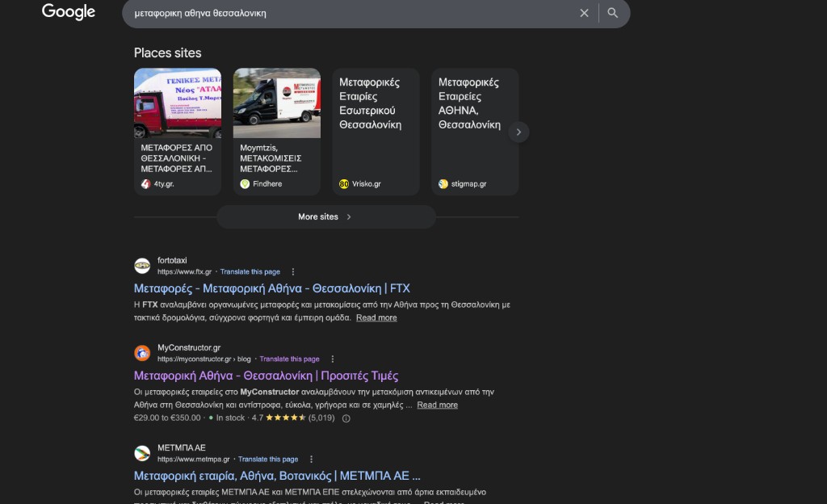This screenshot has height=504, width=827.
Task: Open three-dot menu for ΜΕΤΜΠΑ ΑΕ result
Action: pos(311,460)
